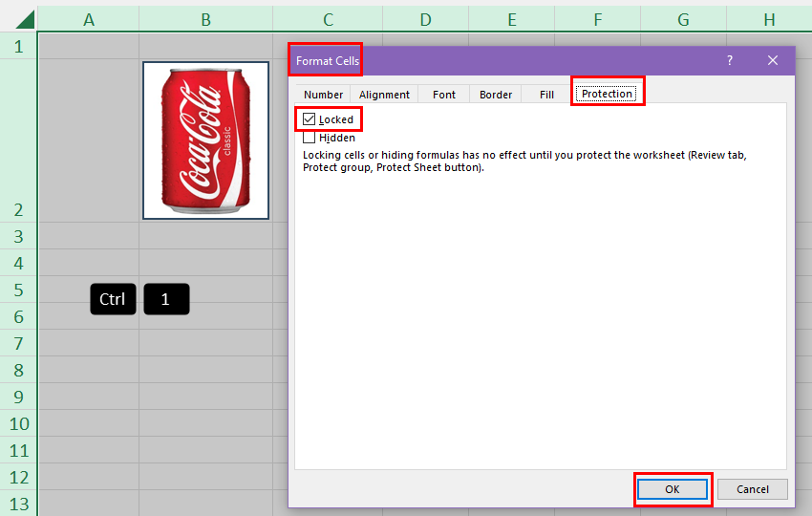
Task: Select column D header
Action: tap(426, 20)
